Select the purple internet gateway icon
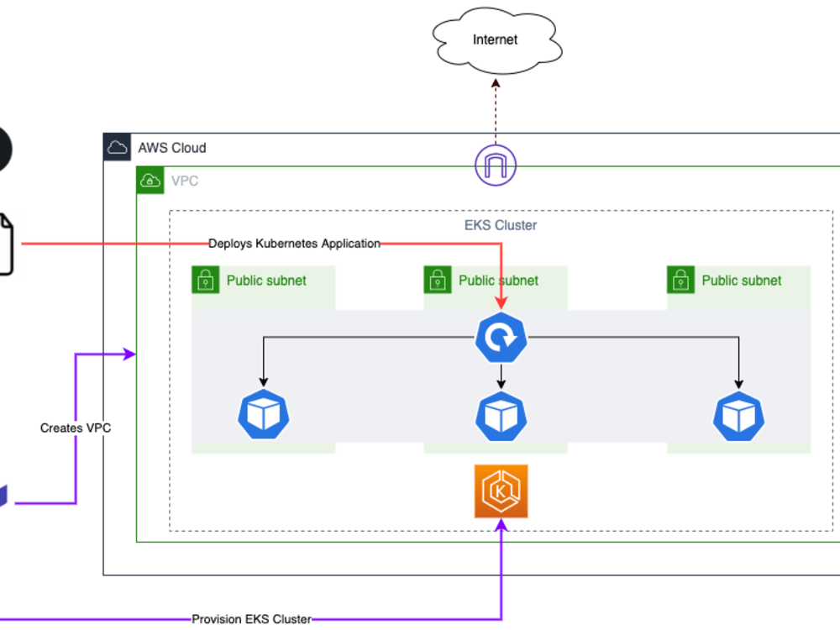The width and height of the screenshot is (840, 630). pyautogui.click(x=496, y=165)
